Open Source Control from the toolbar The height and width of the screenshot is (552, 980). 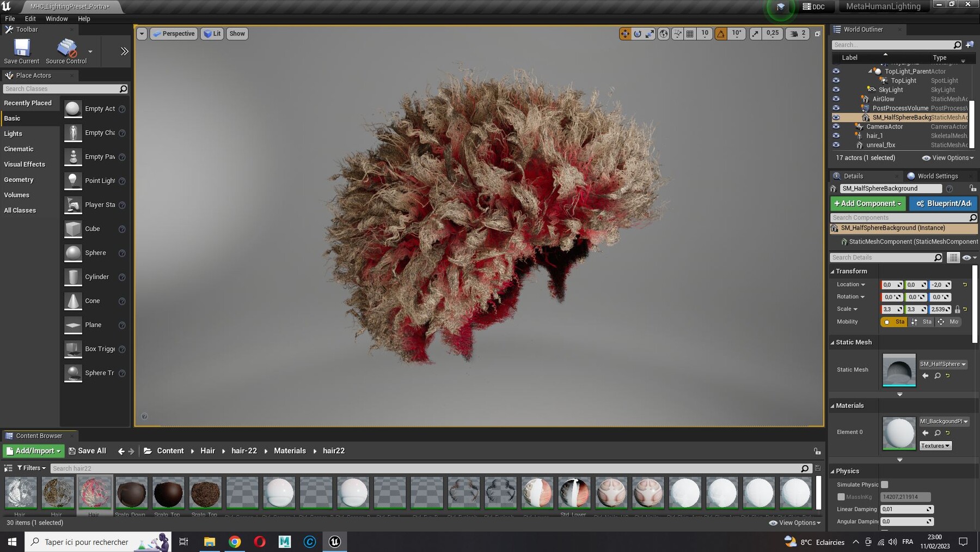(66, 48)
